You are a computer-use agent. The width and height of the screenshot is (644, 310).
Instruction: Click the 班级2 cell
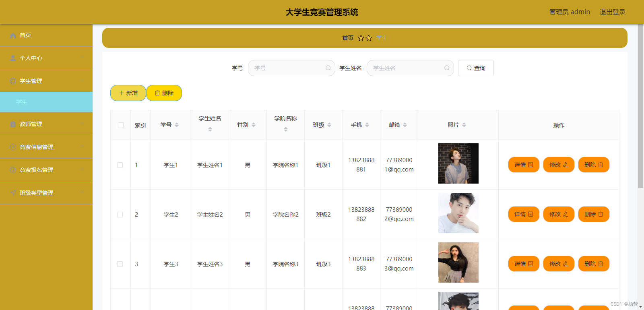pyautogui.click(x=323, y=215)
